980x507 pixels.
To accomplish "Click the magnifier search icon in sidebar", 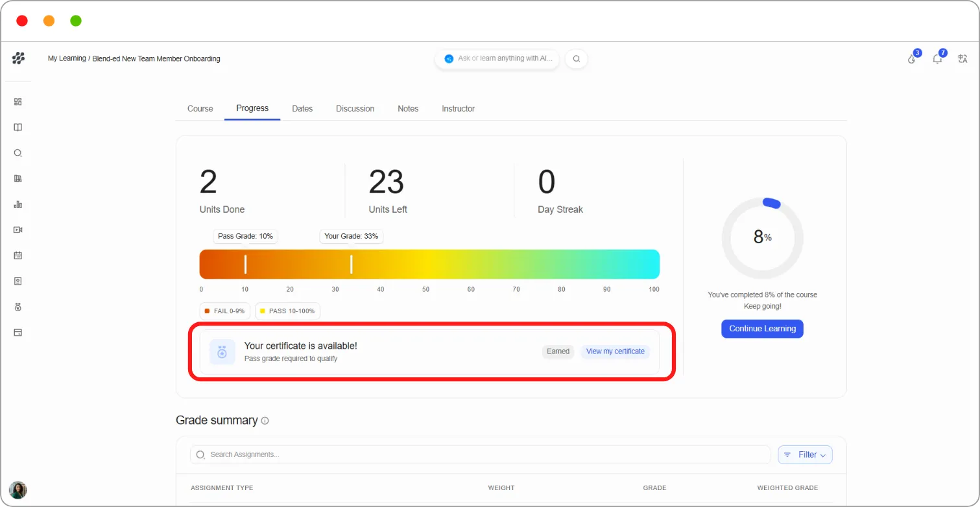I will [18, 153].
